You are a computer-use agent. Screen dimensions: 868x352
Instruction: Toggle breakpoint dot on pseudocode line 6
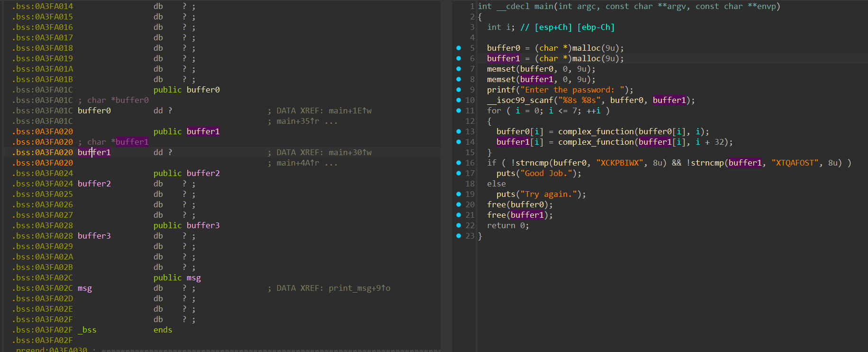point(459,58)
